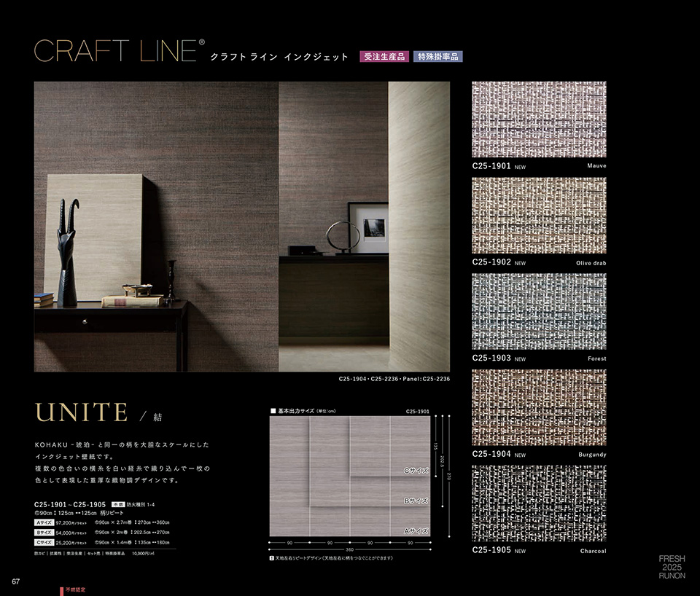Click the large room interior photo

(242, 227)
